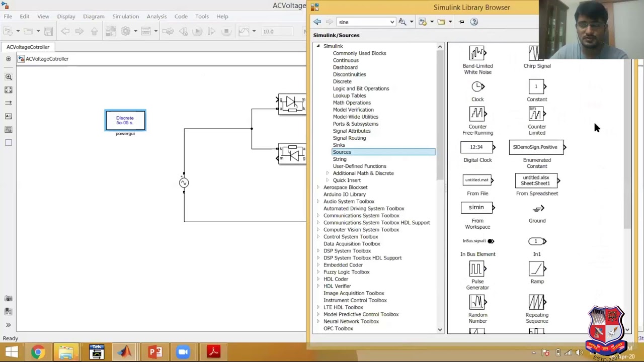Click the simulation stop time field
This screenshot has width=644, height=362.
(277, 31)
